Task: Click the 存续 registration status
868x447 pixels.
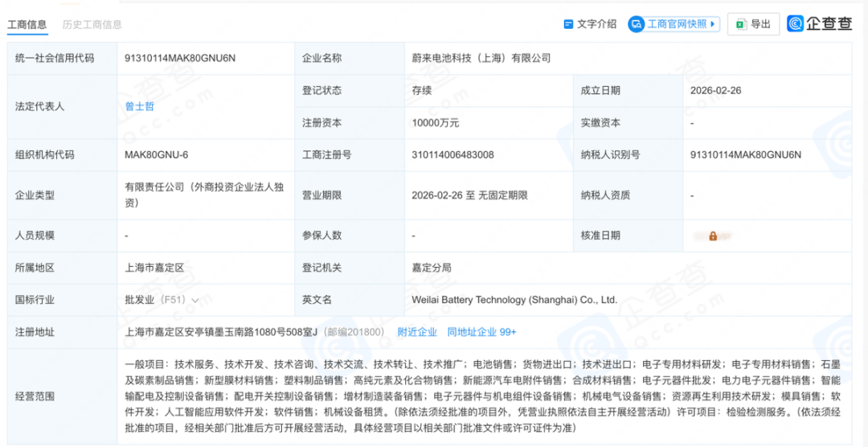Action: coord(421,90)
